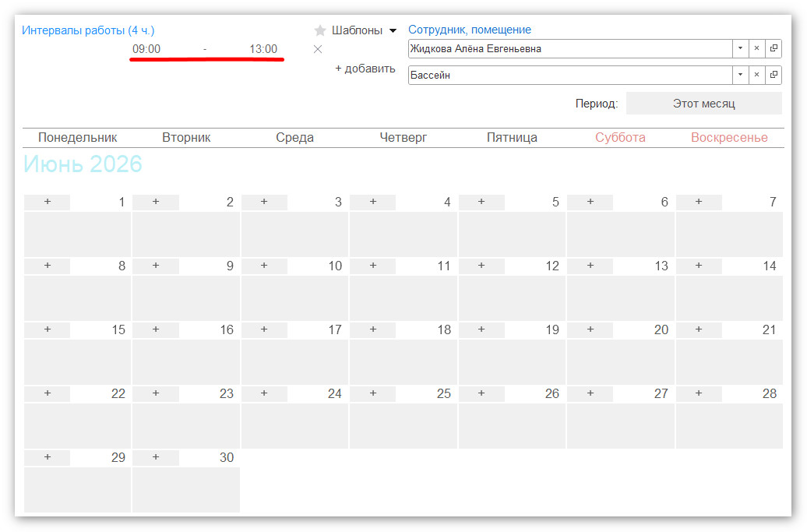Click the star icon next to Шаблоны
The image size is (807, 532).
coord(320,30)
